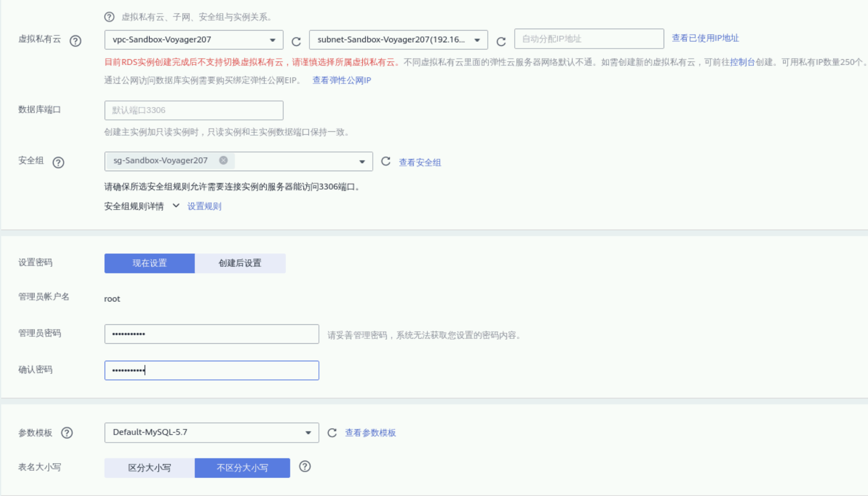This screenshot has height=496, width=868.
Task: Choose 不区分大小写 for table names
Action: [242, 468]
